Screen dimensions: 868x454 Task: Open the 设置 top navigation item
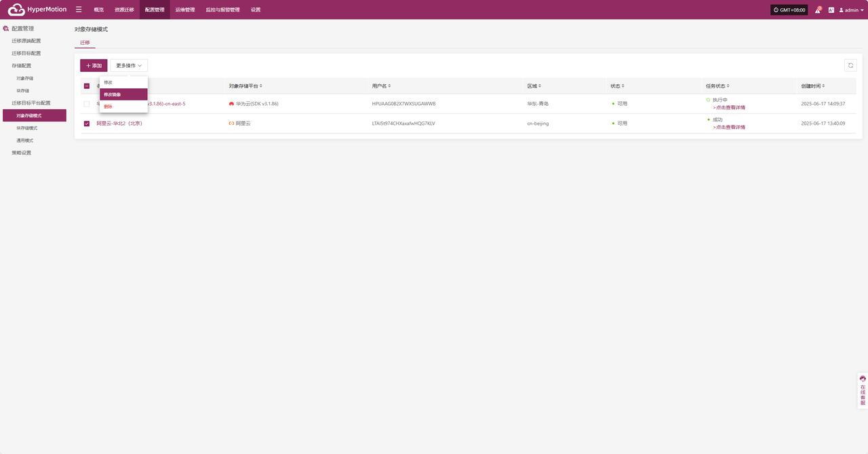[256, 10]
